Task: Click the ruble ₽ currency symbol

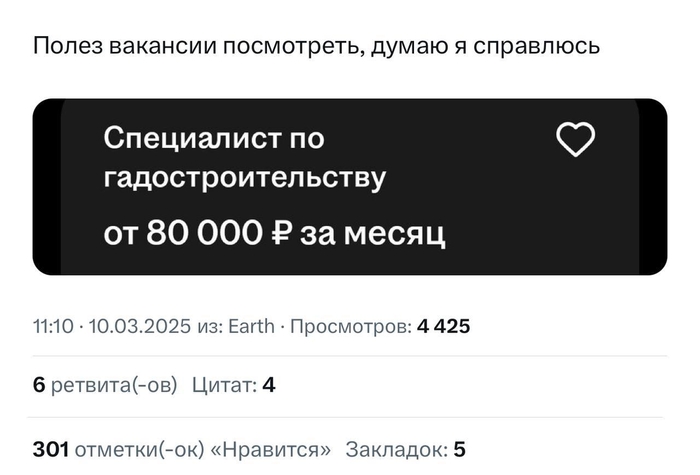Action: [283, 233]
